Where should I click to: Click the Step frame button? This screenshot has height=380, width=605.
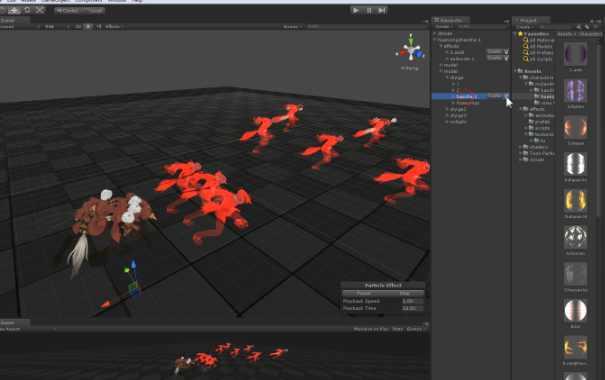(382, 10)
